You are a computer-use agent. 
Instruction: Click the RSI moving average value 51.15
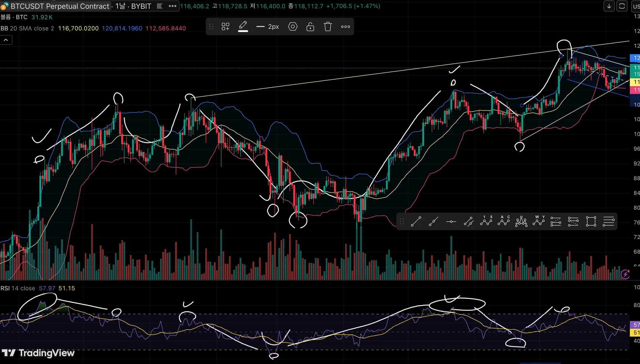(x=67, y=288)
